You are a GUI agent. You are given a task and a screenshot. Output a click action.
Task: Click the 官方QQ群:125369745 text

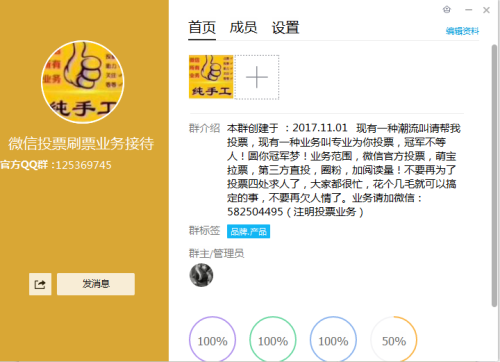pos(56,165)
